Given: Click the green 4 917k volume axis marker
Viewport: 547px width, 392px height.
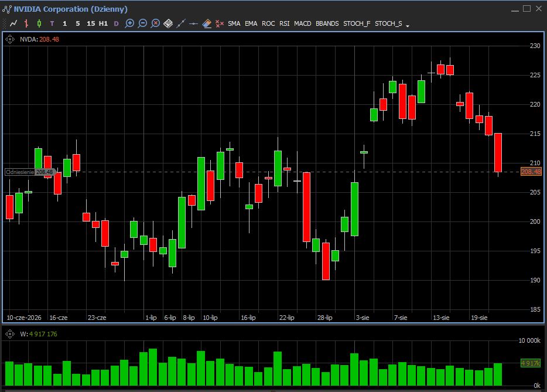Looking at the screenshot, I should click(530, 363).
